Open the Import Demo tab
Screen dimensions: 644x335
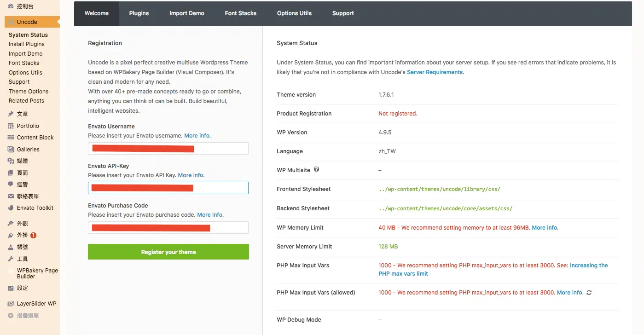click(x=187, y=13)
